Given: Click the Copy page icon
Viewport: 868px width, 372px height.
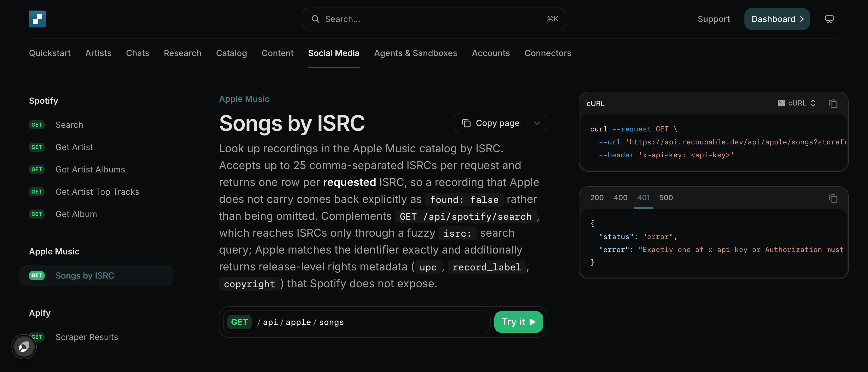Looking at the screenshot, I should (x=466, y=123).
